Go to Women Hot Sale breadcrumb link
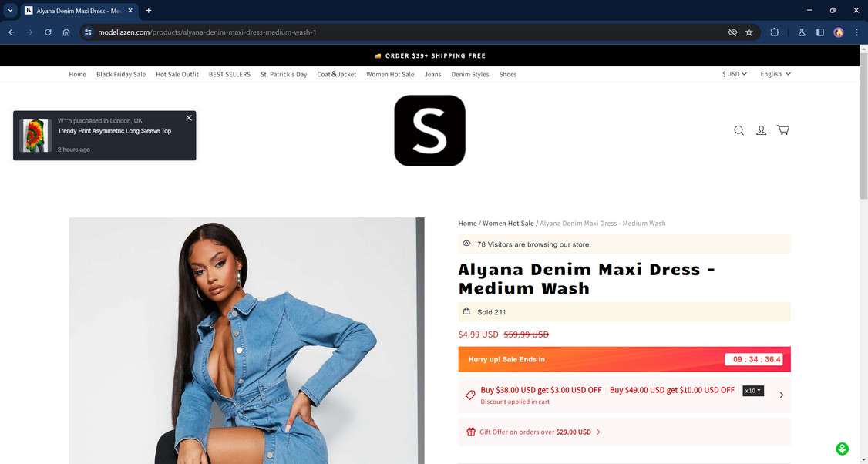868x464 pixels. pyautogui.click(x=508, y=224)
